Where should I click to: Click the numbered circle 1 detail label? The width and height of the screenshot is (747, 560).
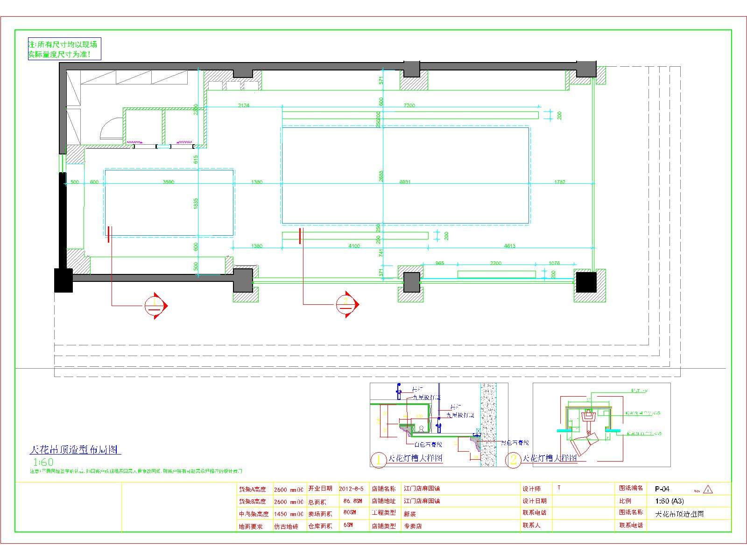[379, 460]
